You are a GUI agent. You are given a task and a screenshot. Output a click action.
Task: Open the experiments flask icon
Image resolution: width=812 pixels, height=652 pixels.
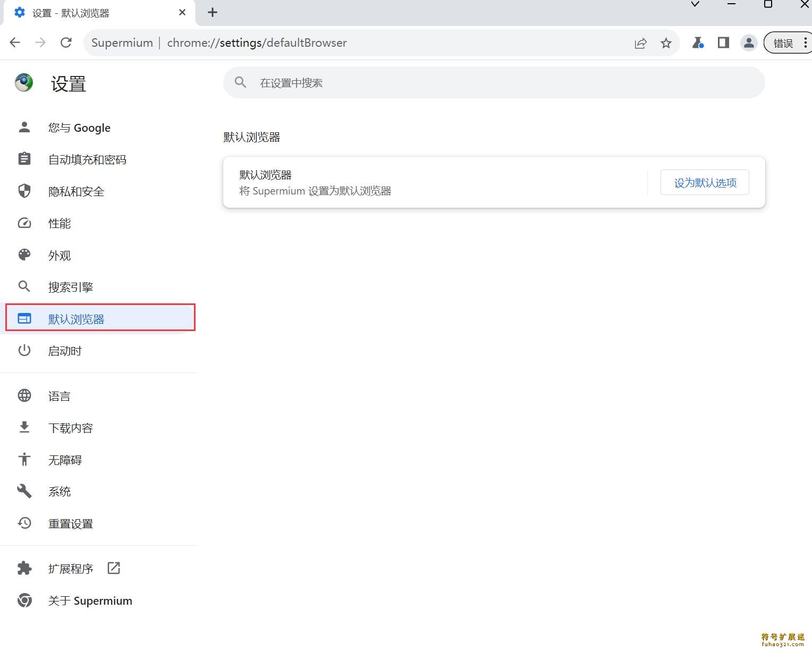click(698, 43)
